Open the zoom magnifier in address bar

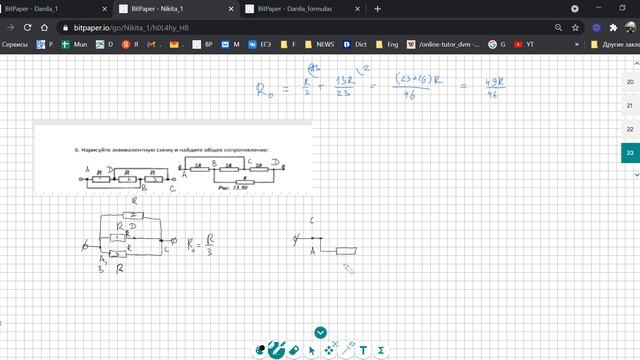(x=558, y=27)
